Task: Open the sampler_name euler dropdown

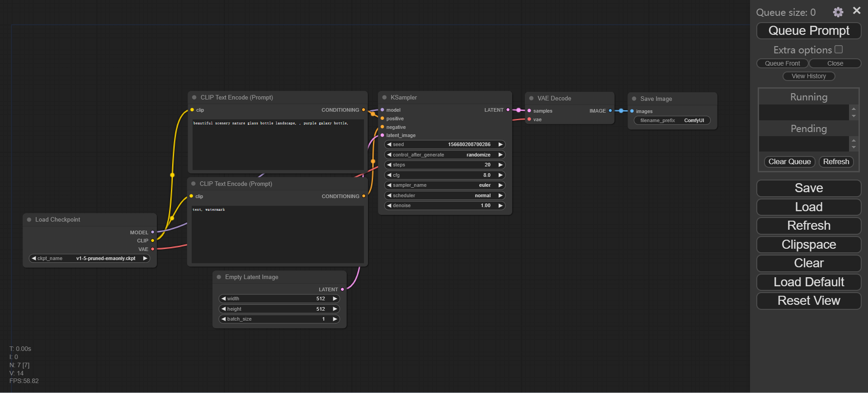Action: click(x=444, y=185)
